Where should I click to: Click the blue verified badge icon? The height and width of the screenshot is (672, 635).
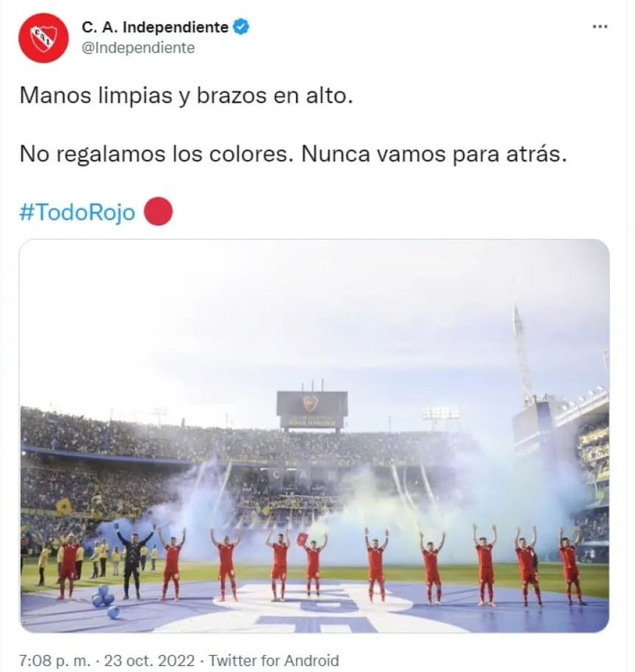coord(241,27)
